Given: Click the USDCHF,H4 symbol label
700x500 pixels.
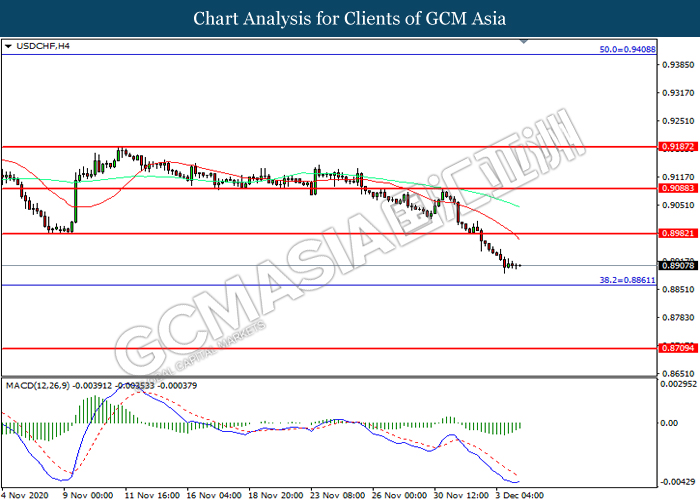Looking at the screenshot, I should coord(43,46).
